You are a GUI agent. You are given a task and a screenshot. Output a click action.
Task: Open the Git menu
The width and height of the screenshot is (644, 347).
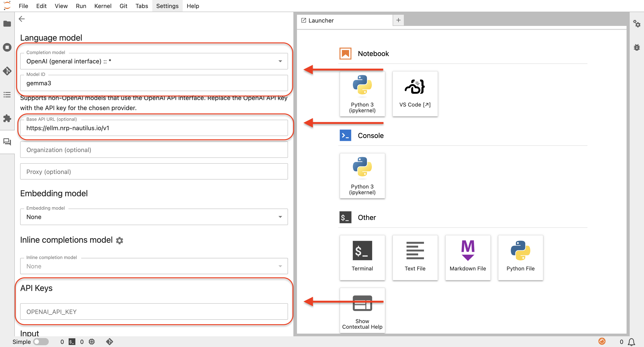click(x=123, y=6)
